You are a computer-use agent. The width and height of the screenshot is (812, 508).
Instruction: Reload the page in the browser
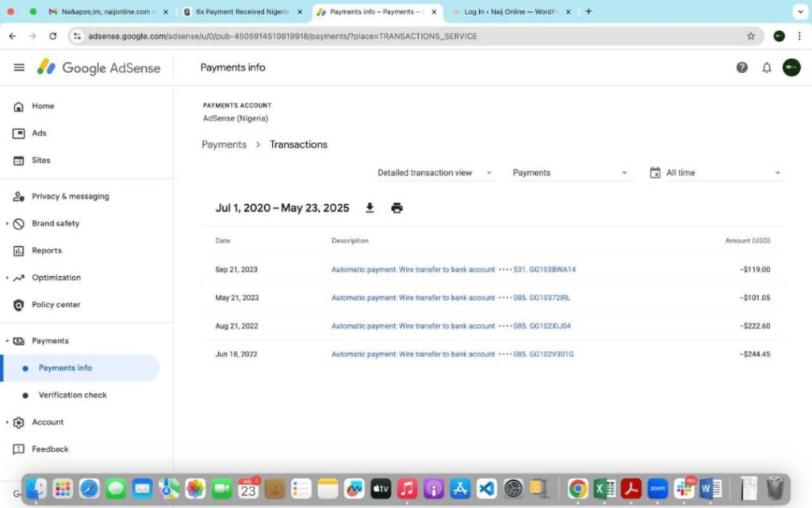tap(53, 36)
